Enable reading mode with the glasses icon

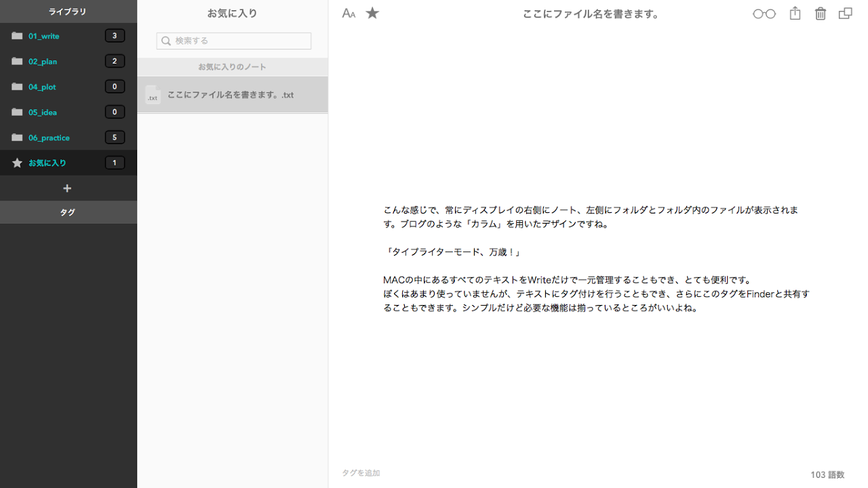(x=764, y=14)
